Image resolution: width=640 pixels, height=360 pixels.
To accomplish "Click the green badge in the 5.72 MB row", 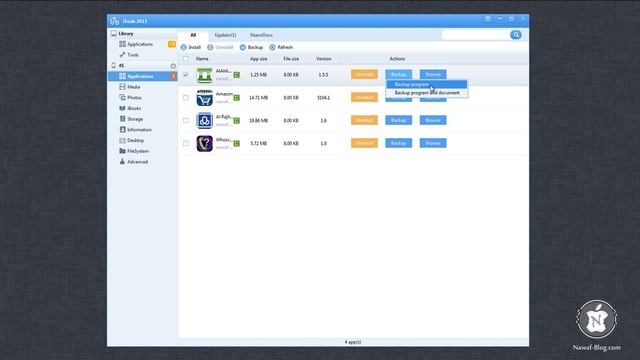I will [237, 144].
